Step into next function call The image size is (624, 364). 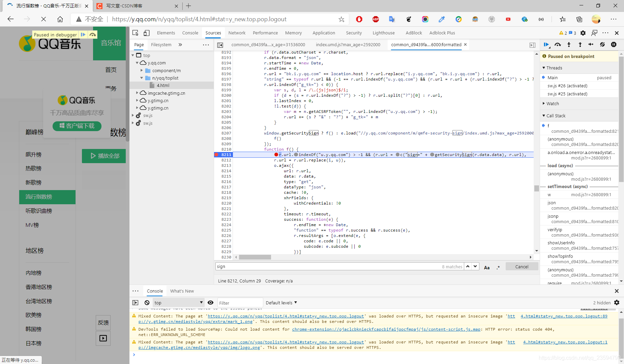[x=569, y=44]
